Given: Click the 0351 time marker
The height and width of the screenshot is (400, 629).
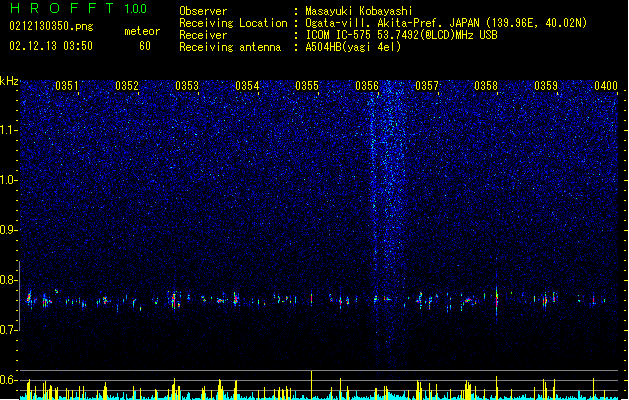Looking at the screenshot, I should coord(67,86).
